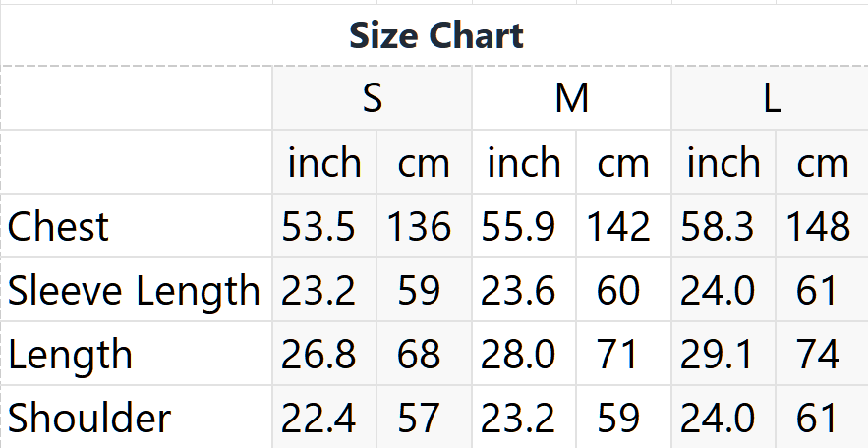Click the 136 chest cm cell
Screen dimensions: 868x448
coord(424,226)
